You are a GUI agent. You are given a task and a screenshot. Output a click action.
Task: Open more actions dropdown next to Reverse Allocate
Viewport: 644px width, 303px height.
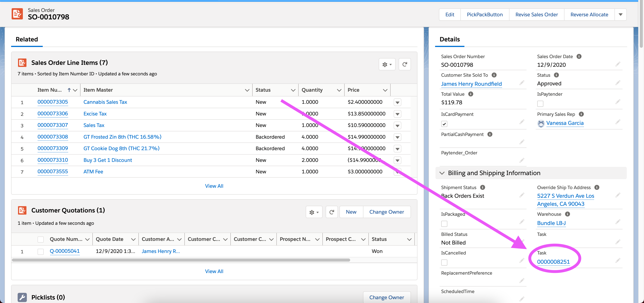click(620, 15)
